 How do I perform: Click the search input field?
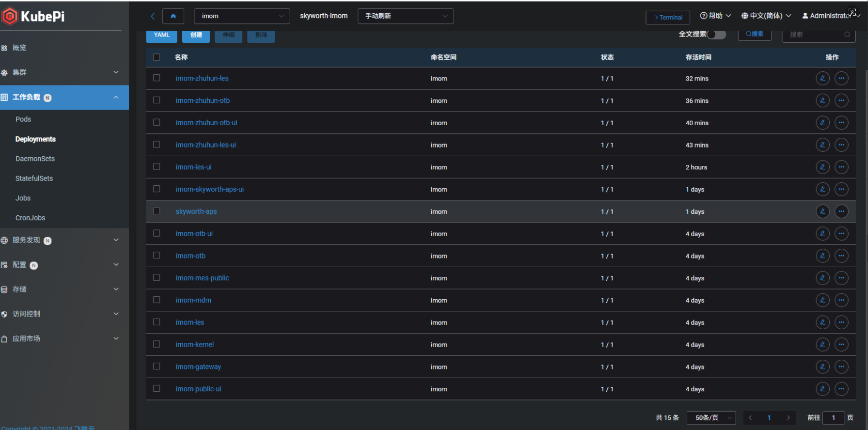(x=815, y=35)
